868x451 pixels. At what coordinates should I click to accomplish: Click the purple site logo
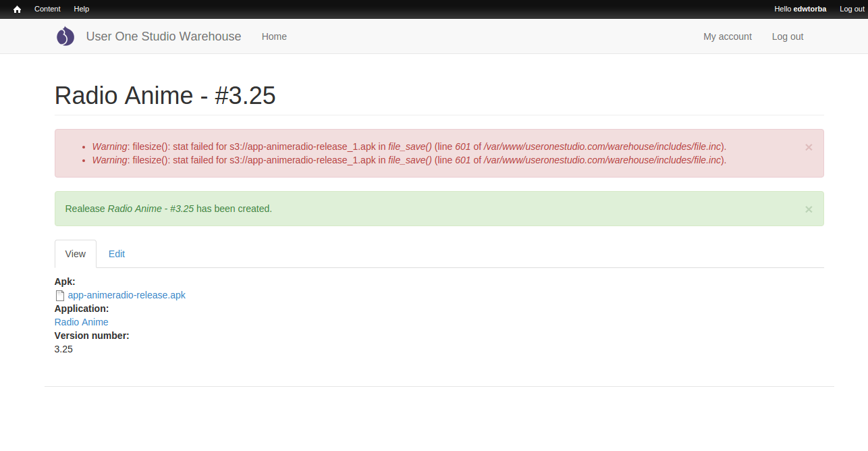coord(65,36)
